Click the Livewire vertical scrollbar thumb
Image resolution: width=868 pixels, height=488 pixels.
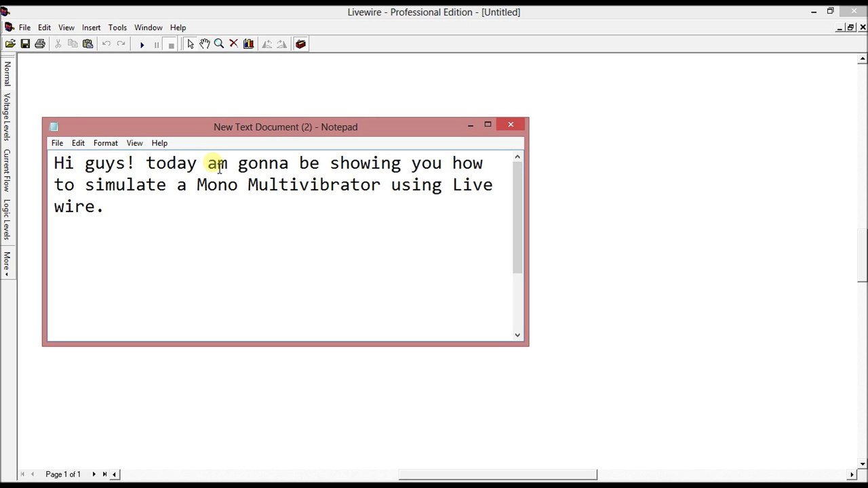863,256
